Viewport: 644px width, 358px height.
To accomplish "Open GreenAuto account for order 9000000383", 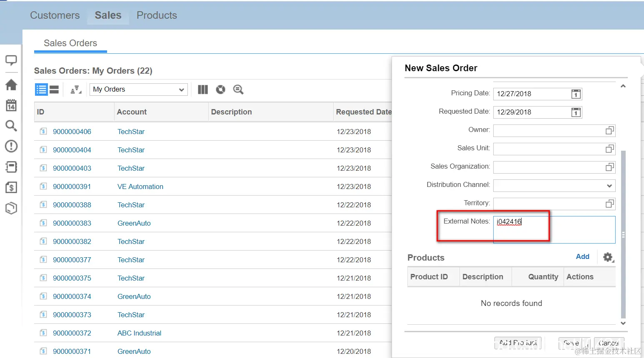I will (134, 224).
